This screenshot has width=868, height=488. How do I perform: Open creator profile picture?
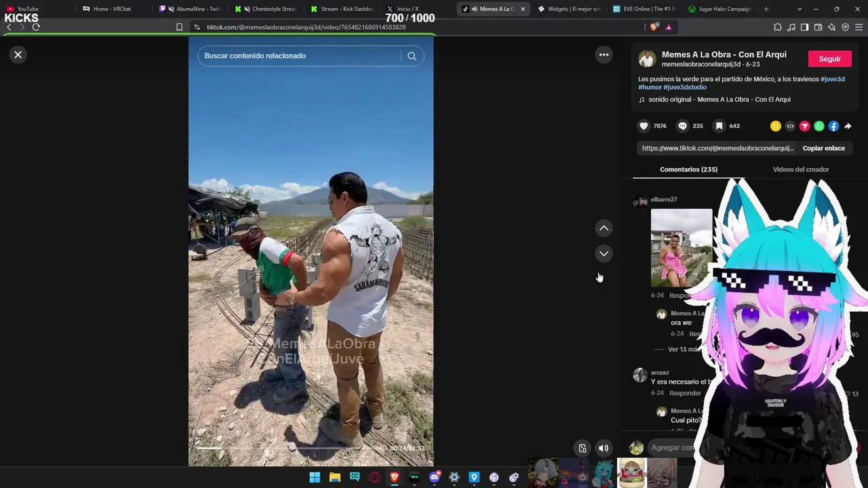pyautogui.click(x=647, y=59)
